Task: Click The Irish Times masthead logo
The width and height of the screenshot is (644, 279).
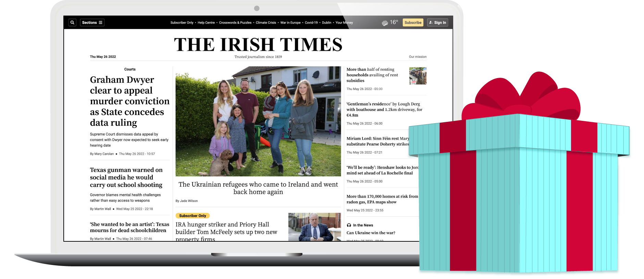Action: pos(258,45)
